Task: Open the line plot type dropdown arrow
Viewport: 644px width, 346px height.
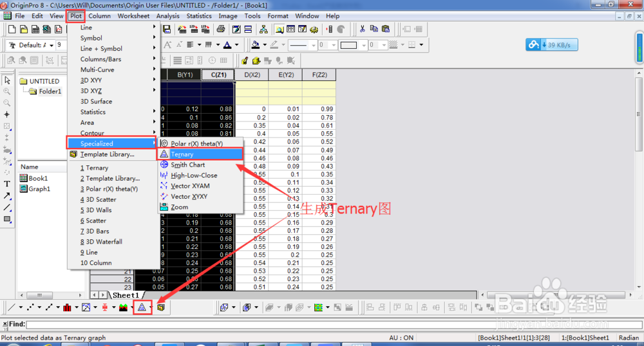Action: 21,307
